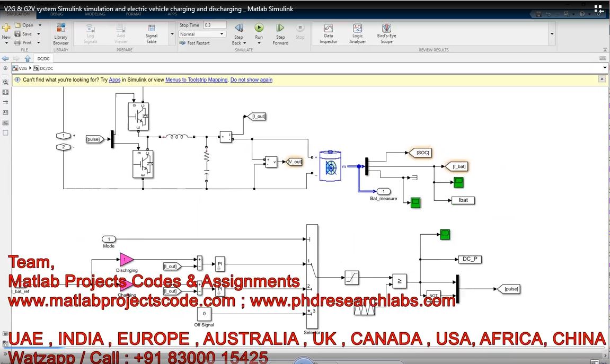Open the Signal Table
The height and width of the screenshot is (364, 610).
pos(152,34)
